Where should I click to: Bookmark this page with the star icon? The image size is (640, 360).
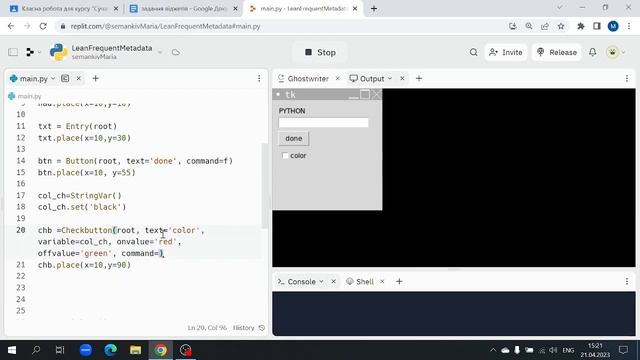click(x=561, y=26)
